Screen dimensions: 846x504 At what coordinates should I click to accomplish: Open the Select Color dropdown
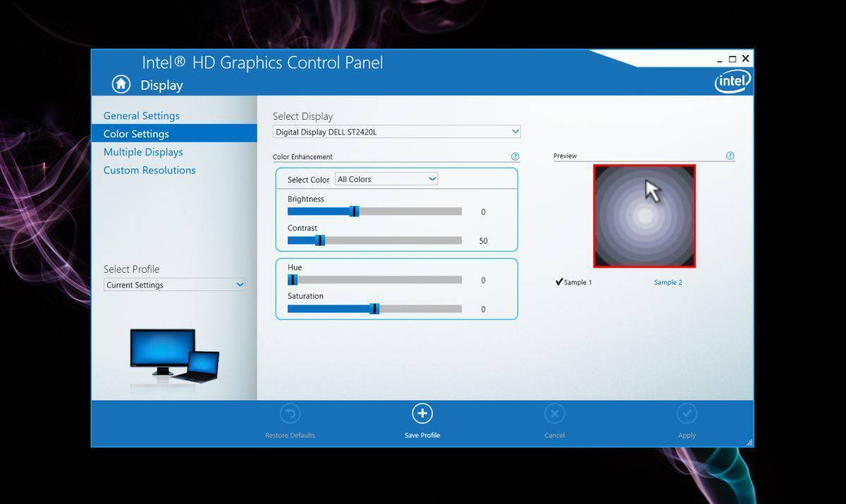[x=386, y=179]
